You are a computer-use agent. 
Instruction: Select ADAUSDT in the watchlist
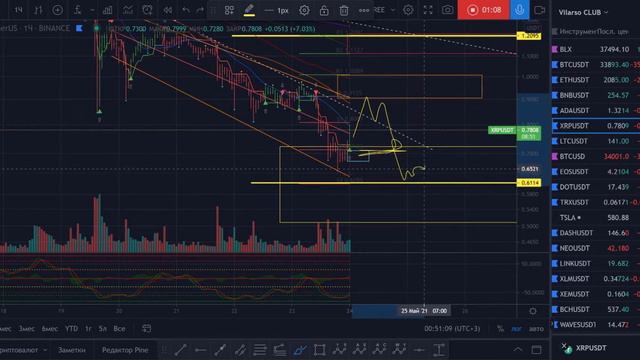(596, 111)
